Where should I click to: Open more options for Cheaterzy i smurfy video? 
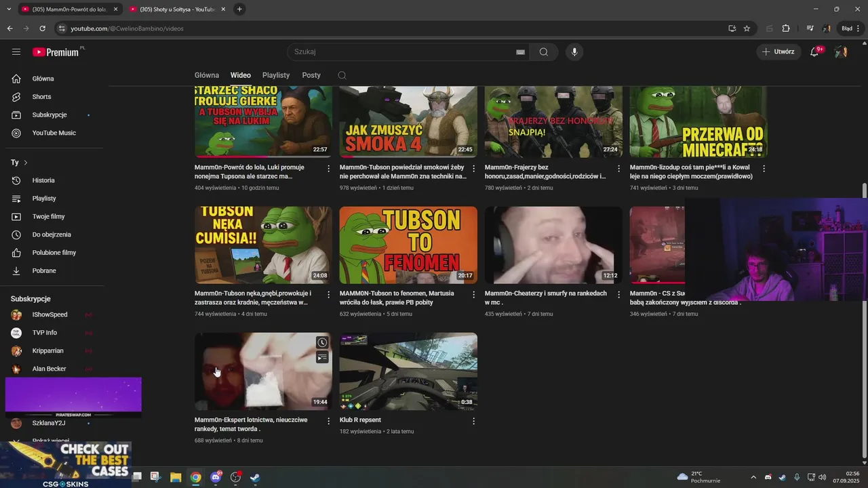coord(618,294)
